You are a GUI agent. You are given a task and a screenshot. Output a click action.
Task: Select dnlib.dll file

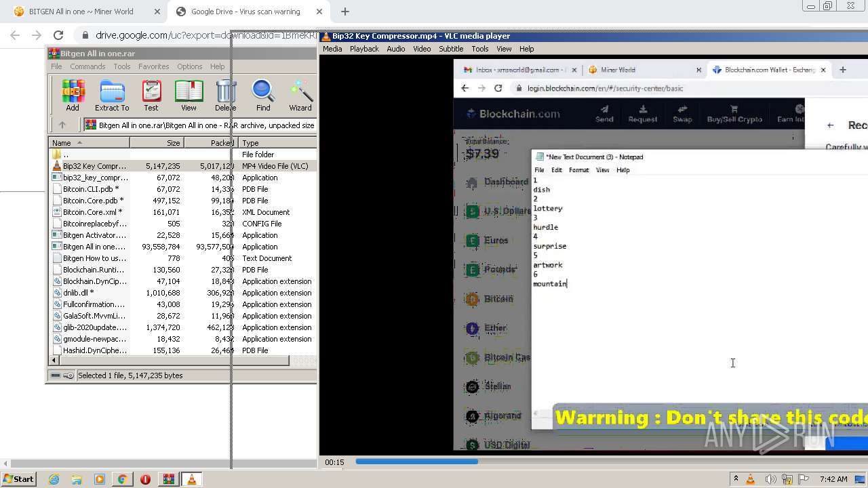(183, 293)
